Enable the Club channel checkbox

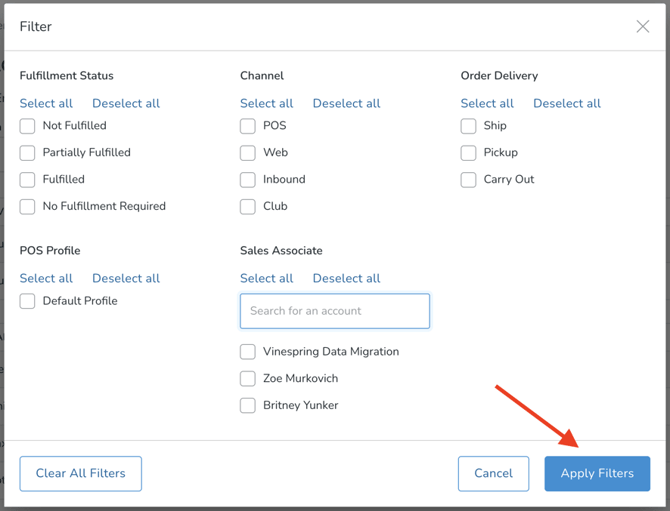(248, 207)
